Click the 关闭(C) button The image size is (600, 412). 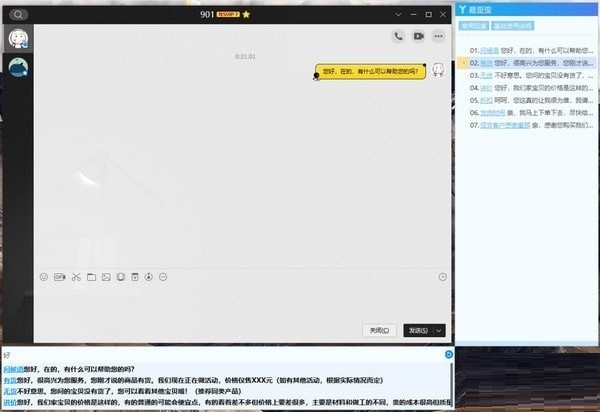click(378, 330)
